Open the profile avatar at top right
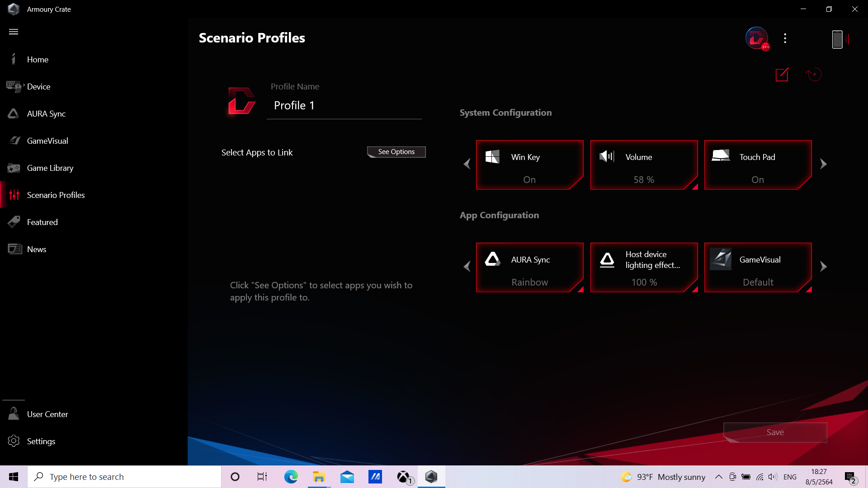 click(757, 38)
